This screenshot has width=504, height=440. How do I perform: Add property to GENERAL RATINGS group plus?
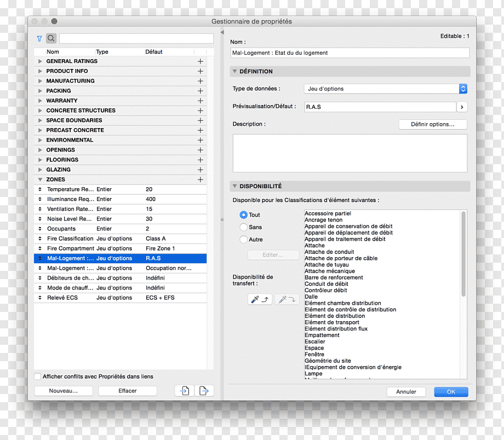201,61
